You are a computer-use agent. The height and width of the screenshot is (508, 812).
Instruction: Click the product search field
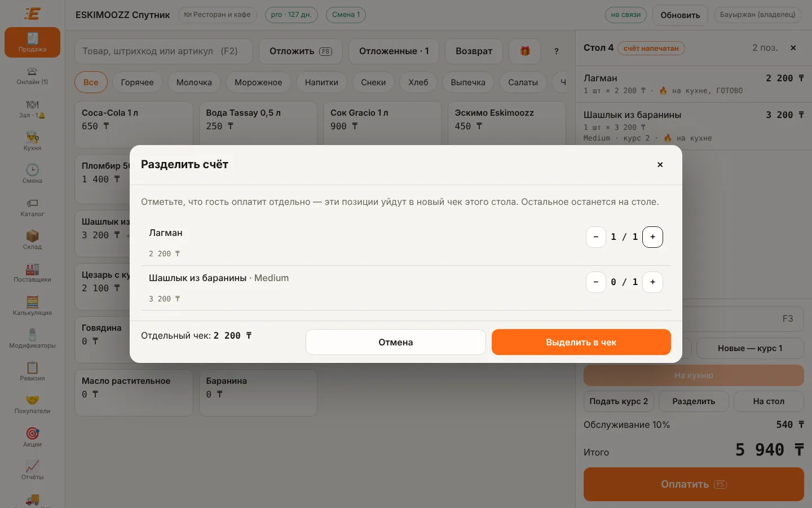click(x=164, y=51)
